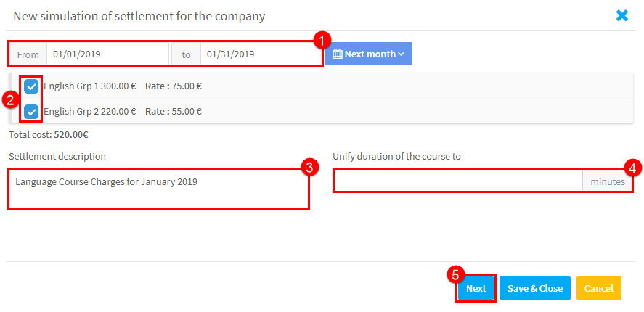
Task: Click the Unify duration minutes input
Action: coord(458,180)
